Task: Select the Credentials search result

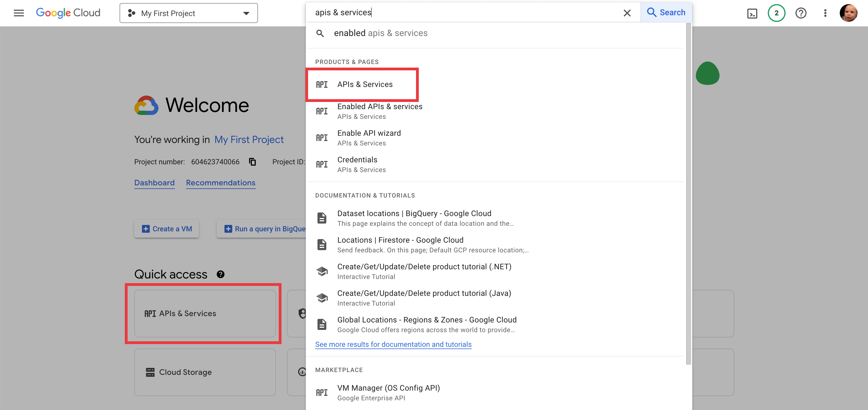Action: coord(357,164)
